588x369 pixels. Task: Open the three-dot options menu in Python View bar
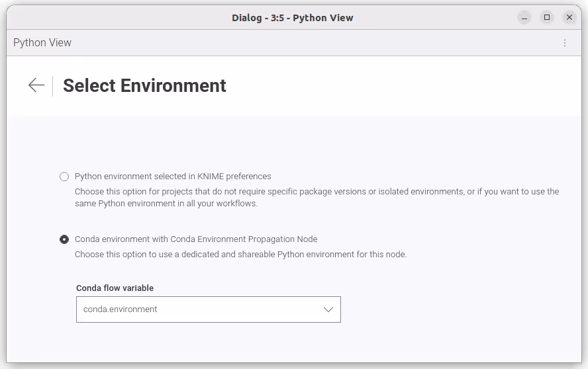tap(565, 43)
